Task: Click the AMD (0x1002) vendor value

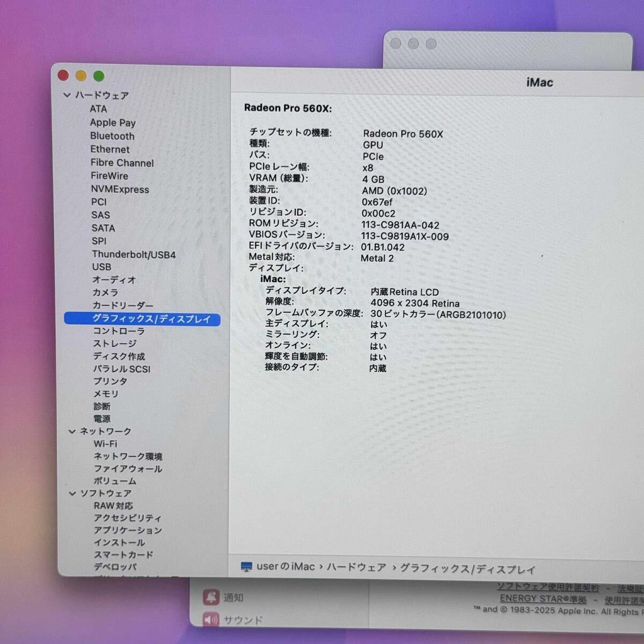Action: coord(394,191)
